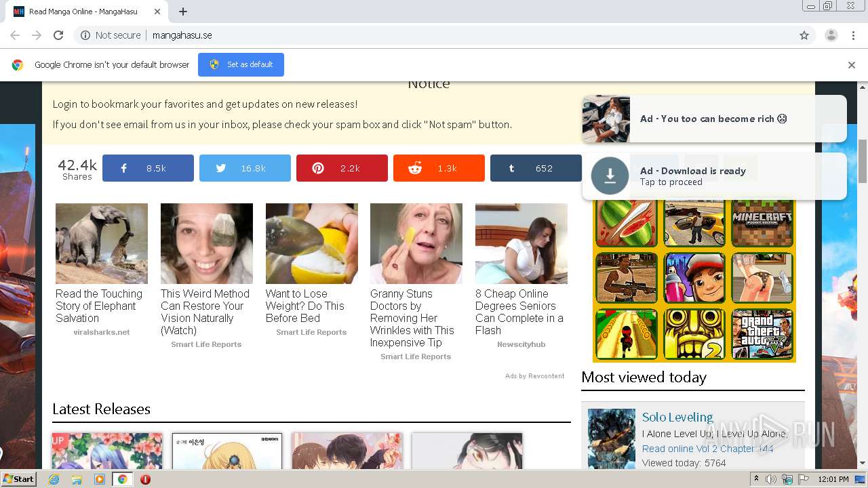Bookmark this page with the star icon
This screenshot has height=488, width=868.
tap(804, 35)
